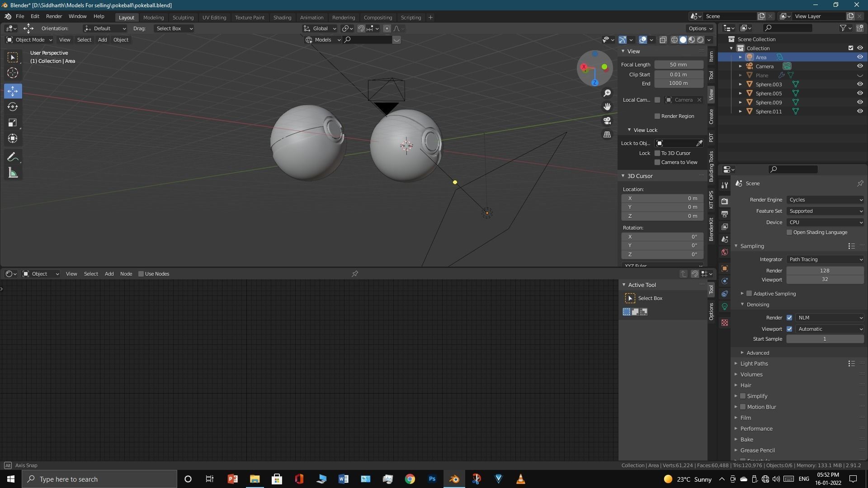Select the Select Box tool in viewport toolbar

pyautogui.click(x=13, y=57)
